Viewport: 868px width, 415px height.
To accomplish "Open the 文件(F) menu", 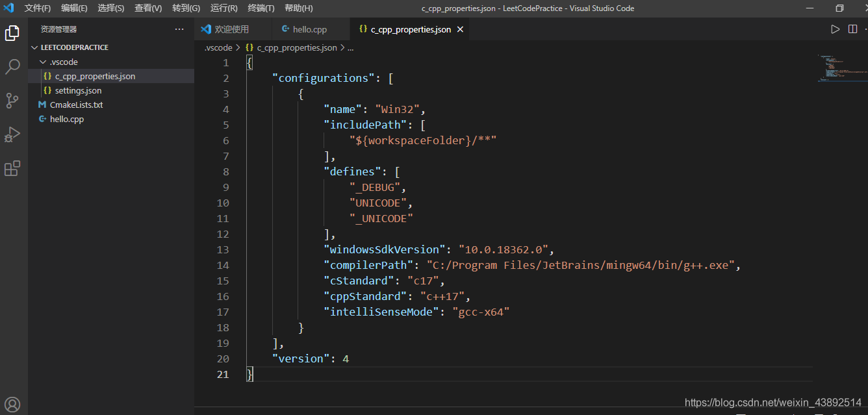I will click(x=37, y=8).
